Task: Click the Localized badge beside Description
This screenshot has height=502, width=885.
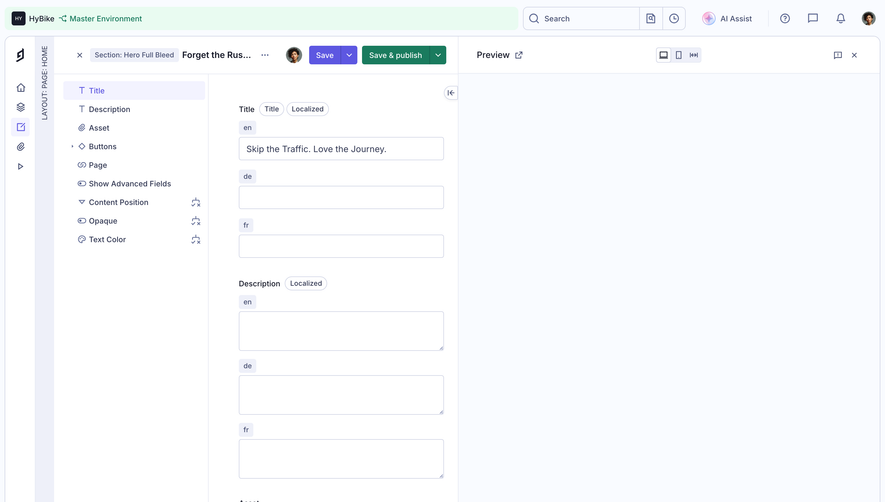Action: click(306, 283)
